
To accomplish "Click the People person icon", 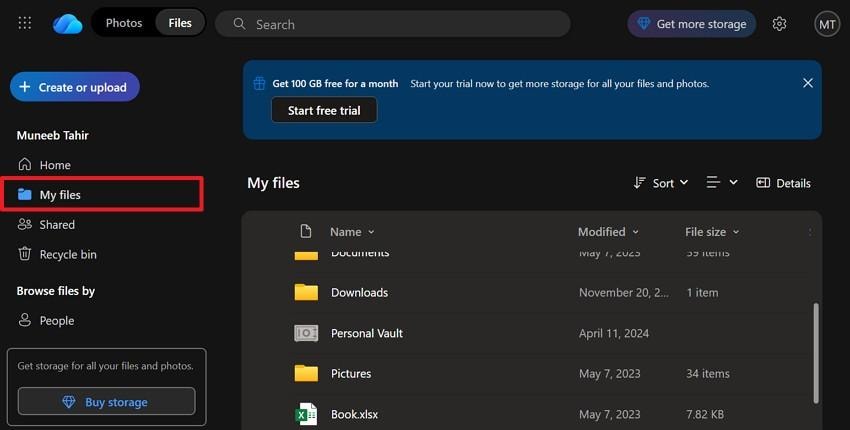I will pos(24,320).
